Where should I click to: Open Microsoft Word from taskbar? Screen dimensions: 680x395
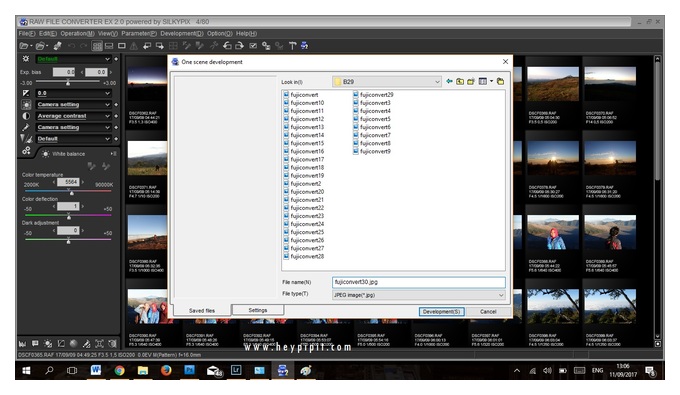95,371
